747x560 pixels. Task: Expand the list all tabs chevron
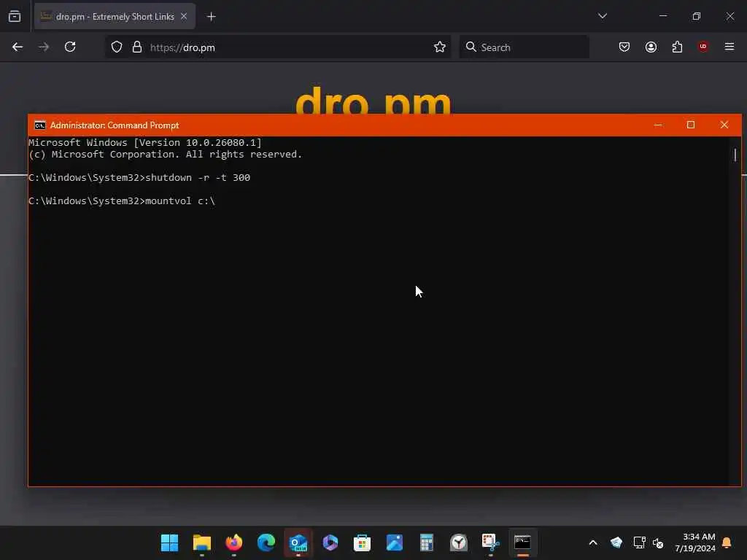pyautogui.click(x=602, y=16)
